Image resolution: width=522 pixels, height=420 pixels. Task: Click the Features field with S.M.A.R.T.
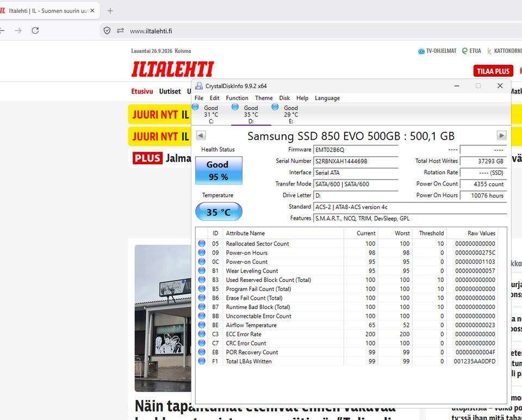pos(410,219)
